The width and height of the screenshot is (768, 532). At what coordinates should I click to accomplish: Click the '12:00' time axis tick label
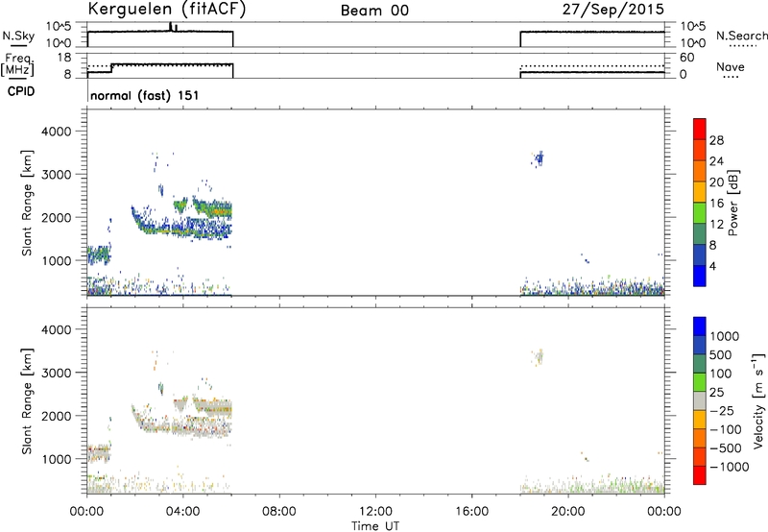pos(375,512)
